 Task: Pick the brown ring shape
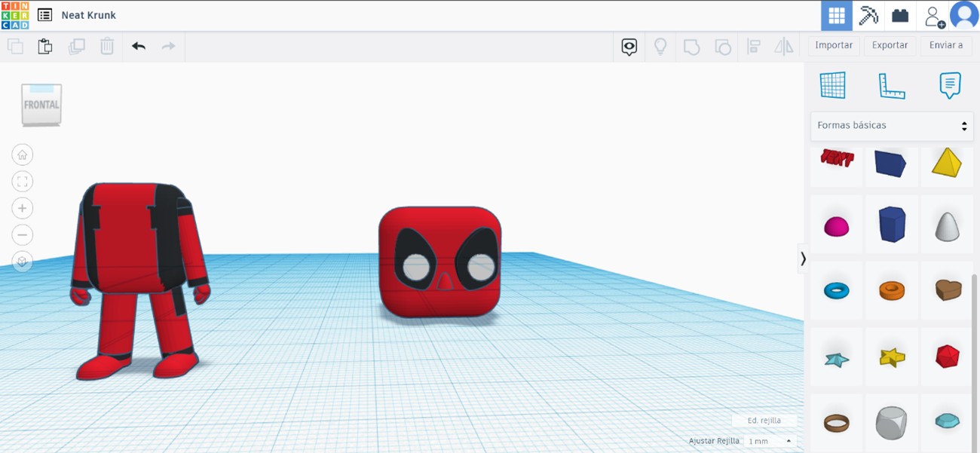[x=837, y=422]
